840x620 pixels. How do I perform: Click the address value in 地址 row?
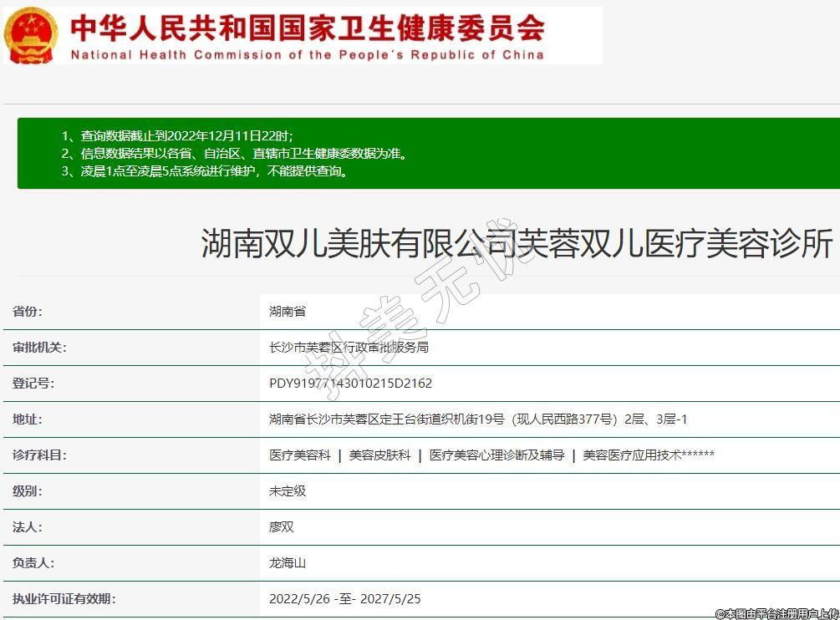[477, 419]
